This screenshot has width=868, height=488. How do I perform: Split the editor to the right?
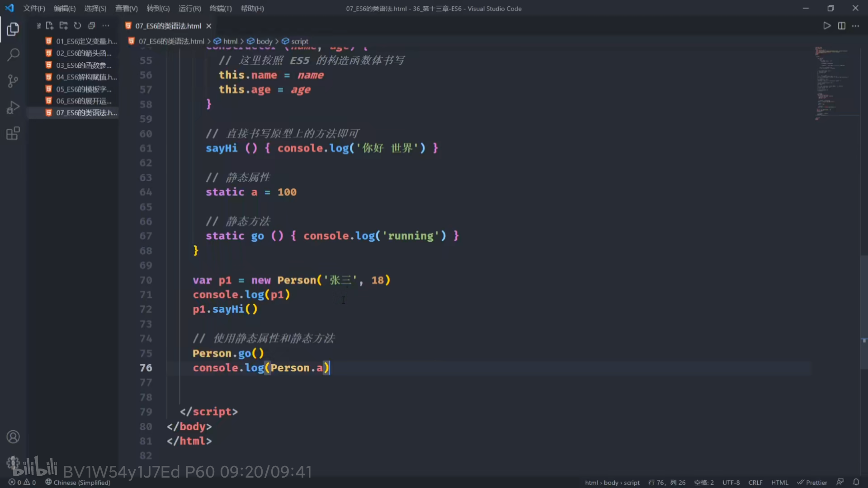(x=841, y=26)
